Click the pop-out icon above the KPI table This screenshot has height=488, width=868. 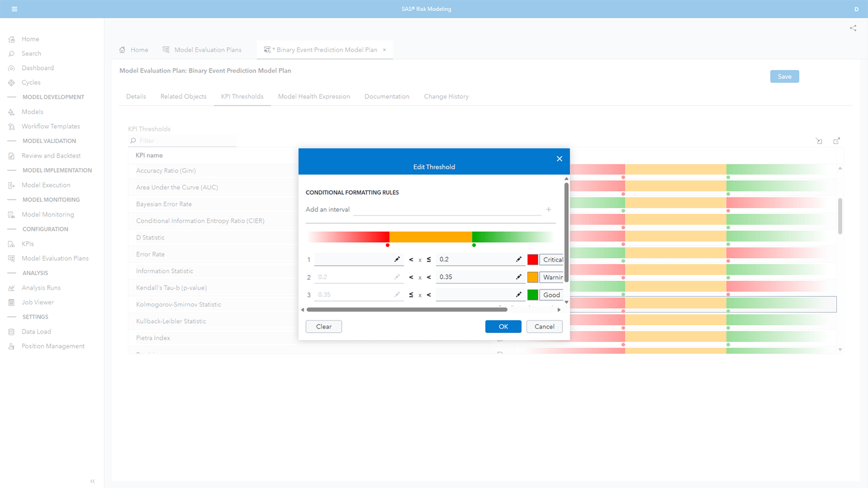[x=837, y=141]
